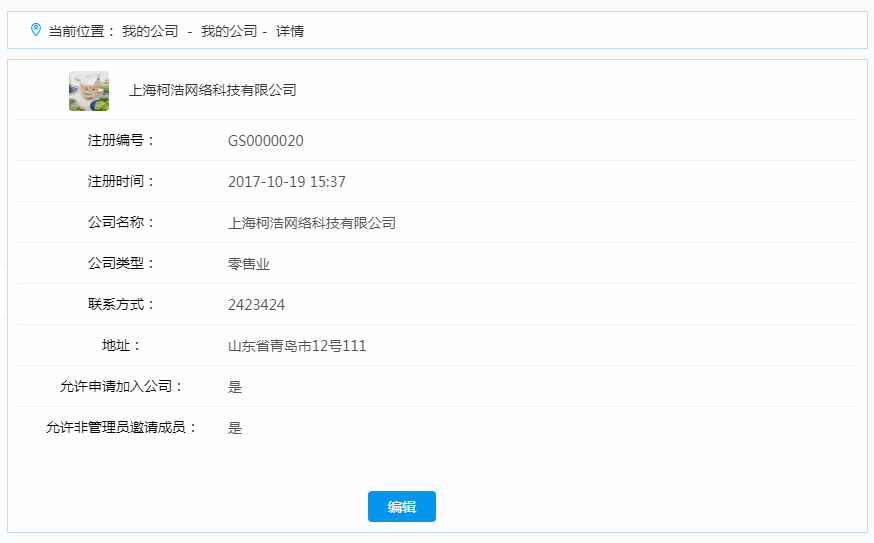Open first 我的公司 breadcrumb link
This screenshot has height=543, width=874.
tap(150, 31)
